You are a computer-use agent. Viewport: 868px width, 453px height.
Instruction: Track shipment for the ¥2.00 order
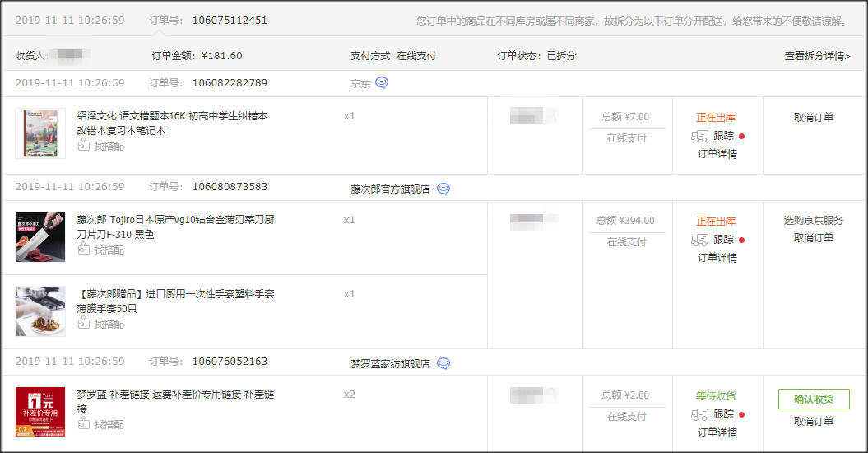(723, 414)
